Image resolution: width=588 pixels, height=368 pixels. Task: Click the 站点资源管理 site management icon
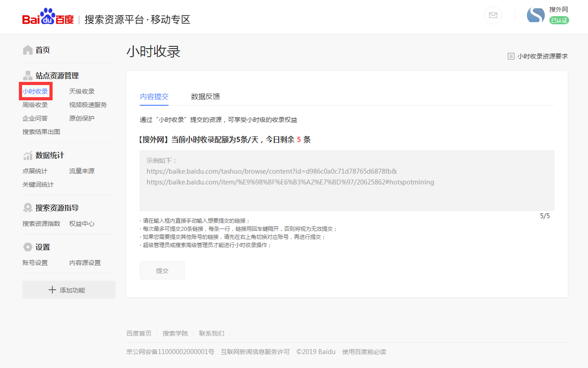[28, 75]
